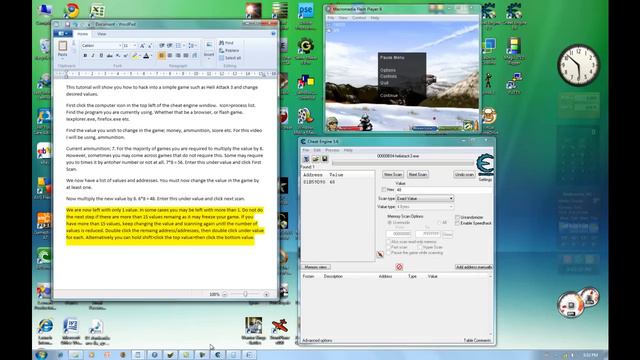Switch to the View tab in WordPad

tap(102, 34)
